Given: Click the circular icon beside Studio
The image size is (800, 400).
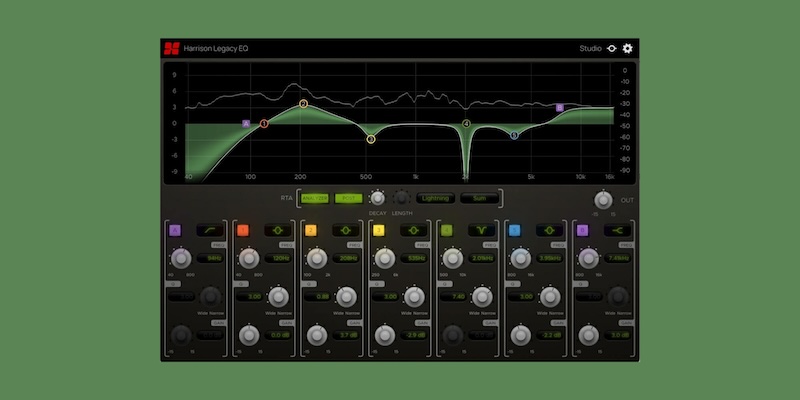Looking at the screenshot, I should [612, 48].
